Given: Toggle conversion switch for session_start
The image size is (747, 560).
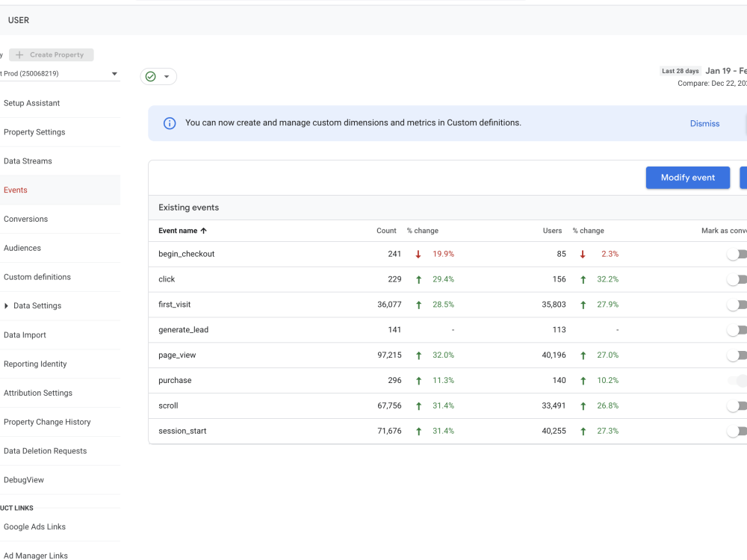Looking at the screenshot, I should coord(737,431).
